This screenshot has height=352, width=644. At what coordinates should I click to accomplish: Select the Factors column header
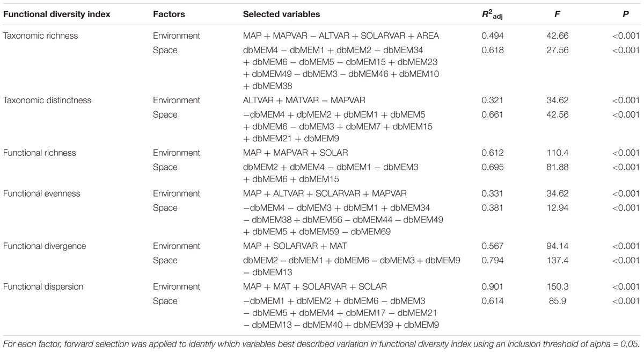169,15
